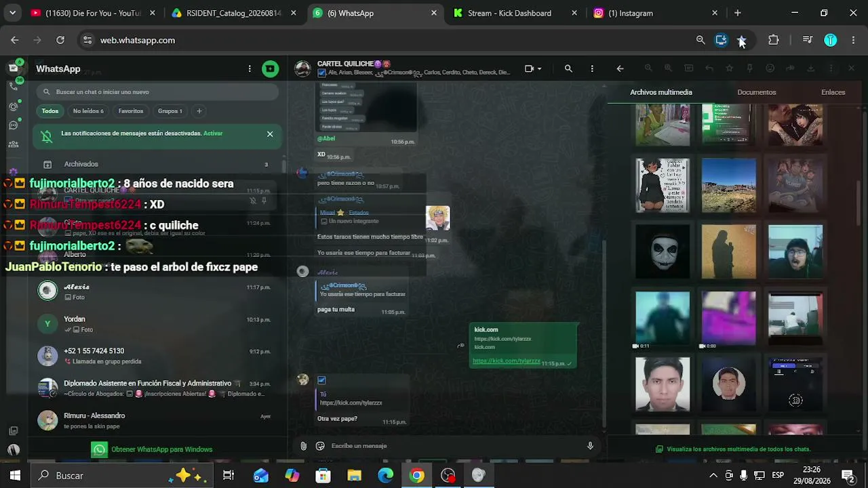868x488 pixels.
Task: Open the kick.com/tylarzzx link in chat
Action: pos(507,361)
